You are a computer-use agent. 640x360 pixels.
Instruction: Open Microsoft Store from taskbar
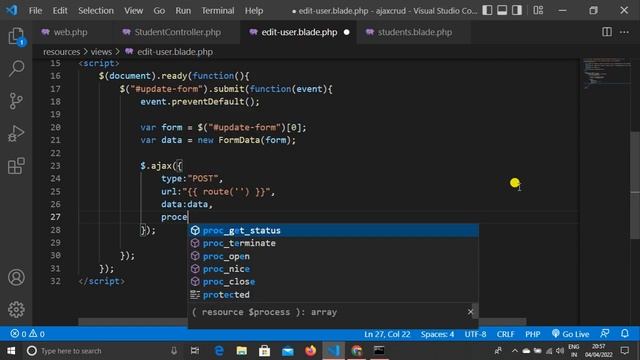tap(264, 351)
